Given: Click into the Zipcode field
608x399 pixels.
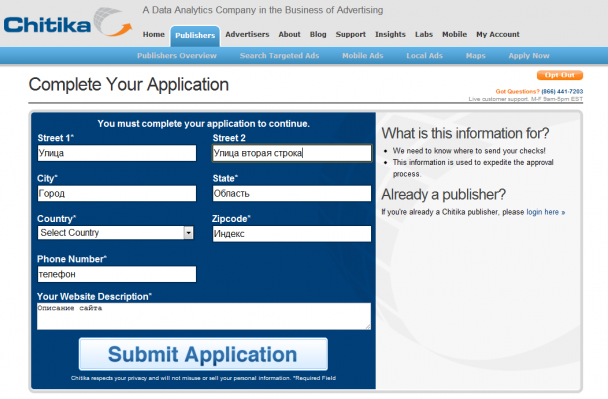Looking at the screenshot, I should coord(292,234).
